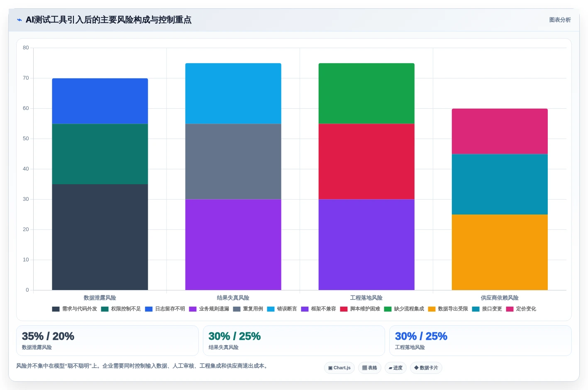Toggle the 日志留存不明 legend item
Image resolution: width=588 pixels, height=390 pixels.
coord(165,309)
